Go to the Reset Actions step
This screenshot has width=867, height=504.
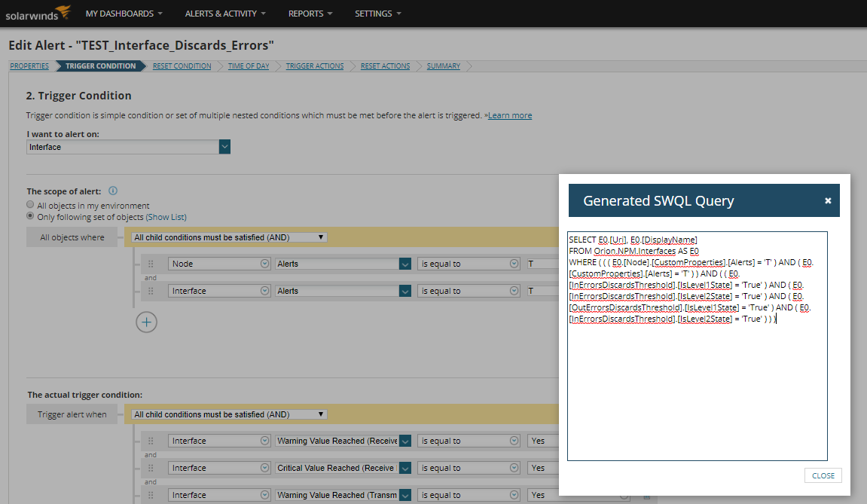point(386,66)
